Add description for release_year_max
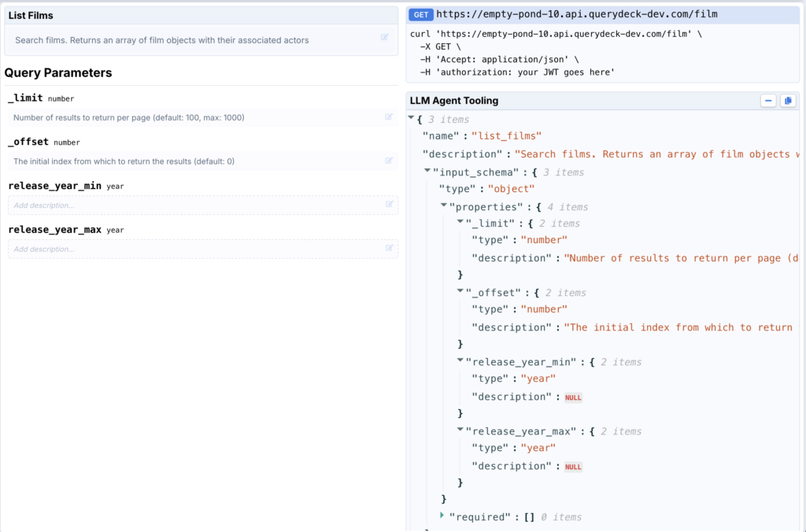Image resolution: width=806 pixels, height=532 pixels. 197,249
